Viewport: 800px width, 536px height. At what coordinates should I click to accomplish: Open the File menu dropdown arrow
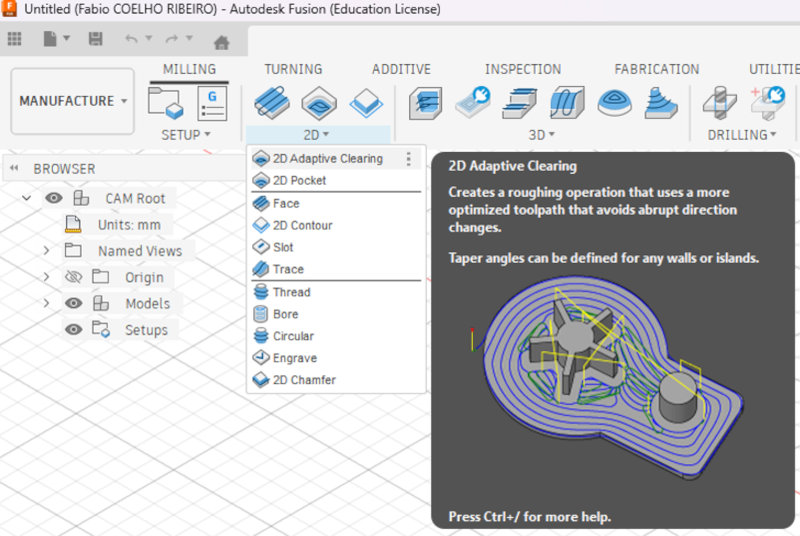coord(66,38)
